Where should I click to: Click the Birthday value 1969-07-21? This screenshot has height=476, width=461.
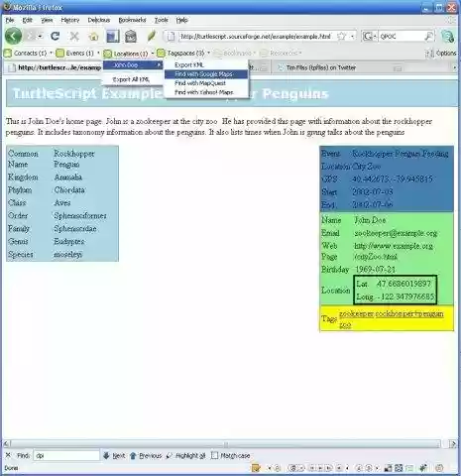coord(375,269)
